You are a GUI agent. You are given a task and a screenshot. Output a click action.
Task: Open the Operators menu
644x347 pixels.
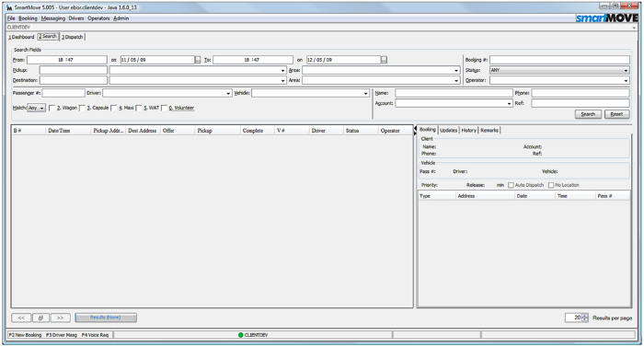(x=98, y=18)
